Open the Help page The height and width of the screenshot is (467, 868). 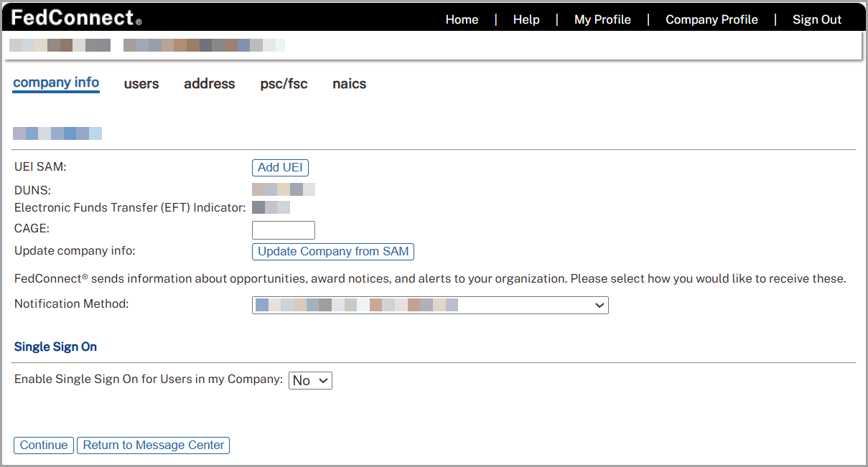coord(526,19)
